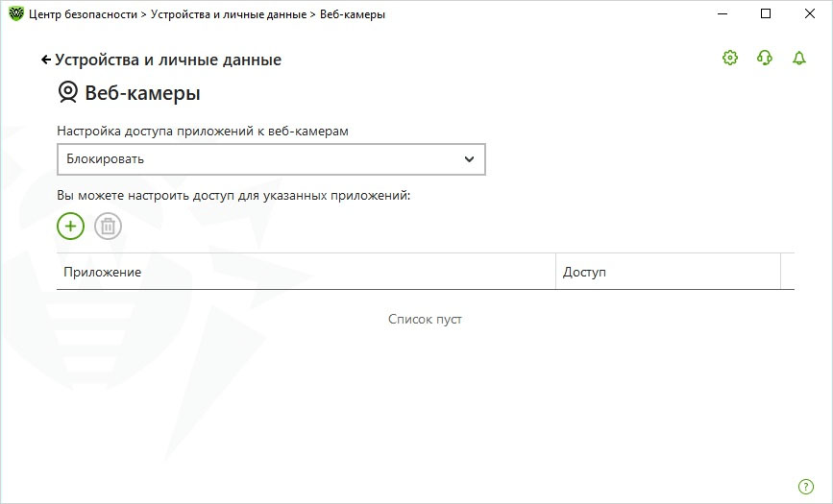Go back to Устройства и личные данные
The width and height of the screenshot is (833, 504).
pyautogui.click(x=168, y=60)
